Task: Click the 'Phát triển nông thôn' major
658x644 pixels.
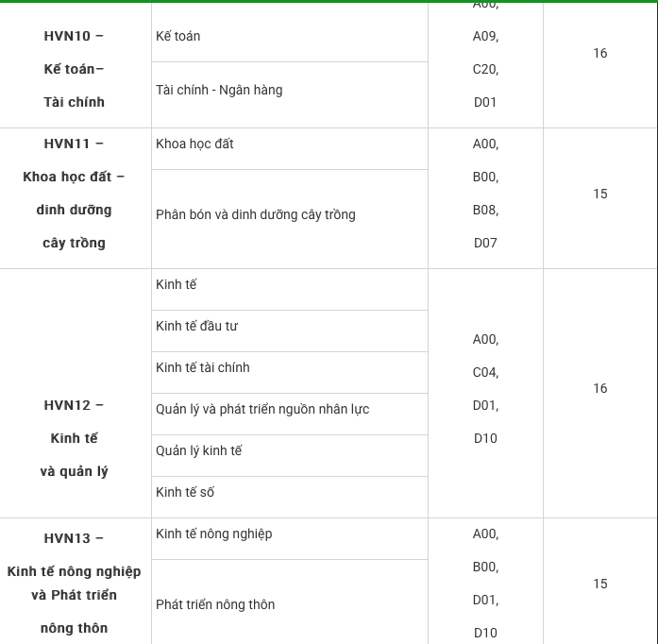Action: [215, 605]
